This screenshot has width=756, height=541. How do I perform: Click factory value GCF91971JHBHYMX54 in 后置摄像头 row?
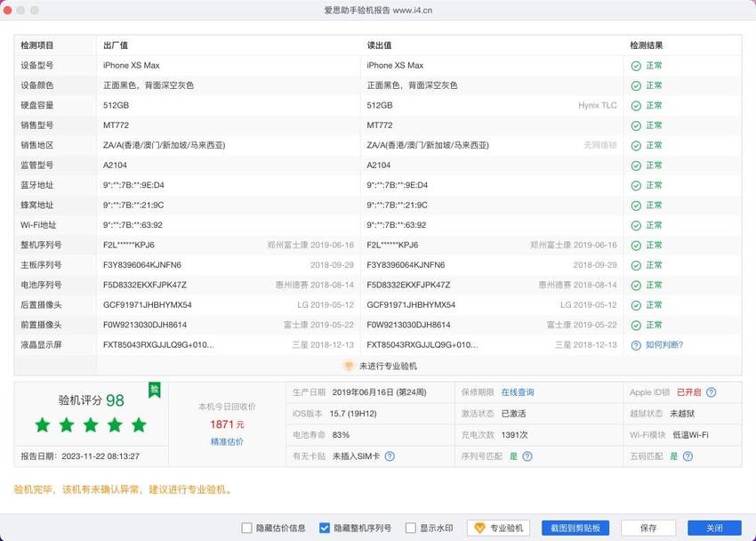click(148, 305)
